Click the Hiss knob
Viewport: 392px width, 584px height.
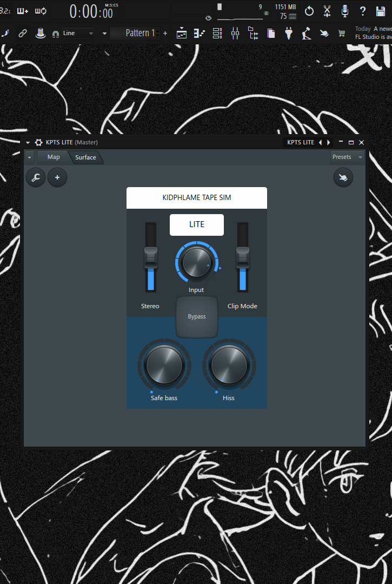coord(229,366)
